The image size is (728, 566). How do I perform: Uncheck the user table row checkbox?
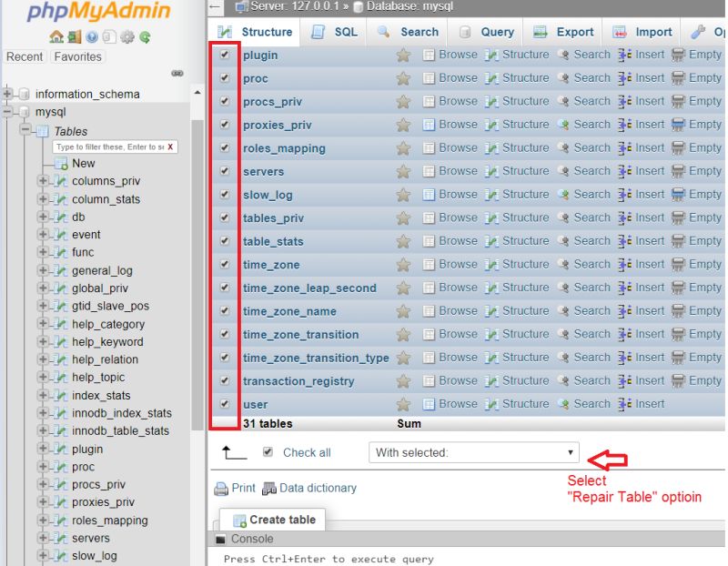coord(224,404)
